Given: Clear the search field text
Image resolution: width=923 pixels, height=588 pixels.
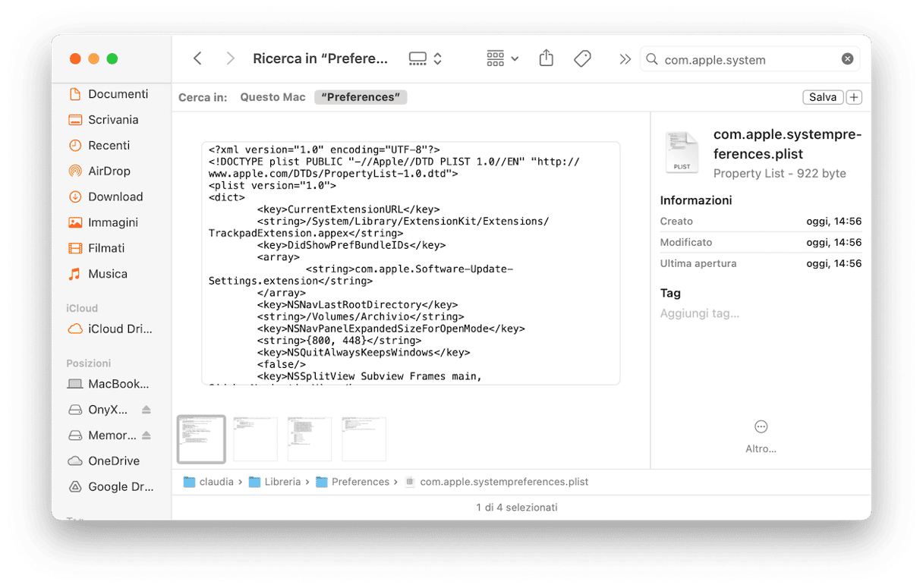Looking at the screenshot, I should tap(848, 59).
